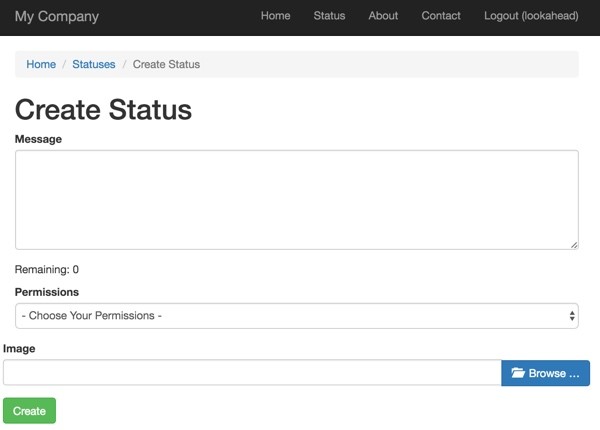Click the Permissions dropdown arrows
The height and width of the screenshot is (430, 600).
click(x=572, y=316)
